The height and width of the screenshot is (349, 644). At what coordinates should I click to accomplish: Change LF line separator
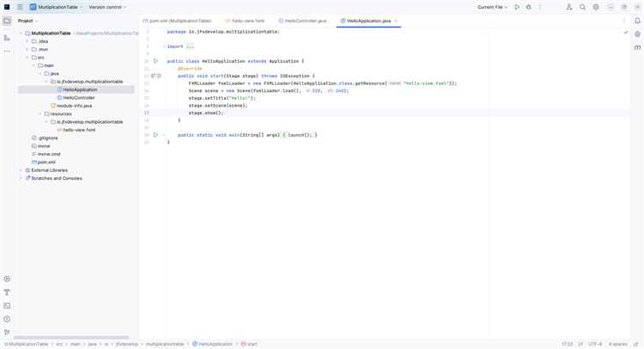coord(580,344)
